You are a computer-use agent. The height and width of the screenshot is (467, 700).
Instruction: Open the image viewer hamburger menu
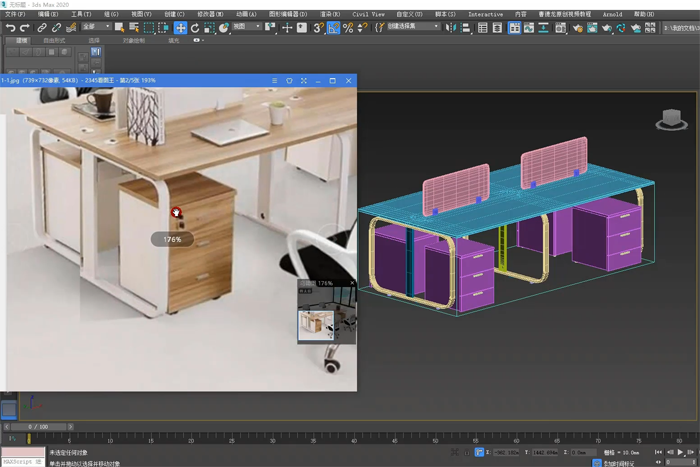click(275, 80)
